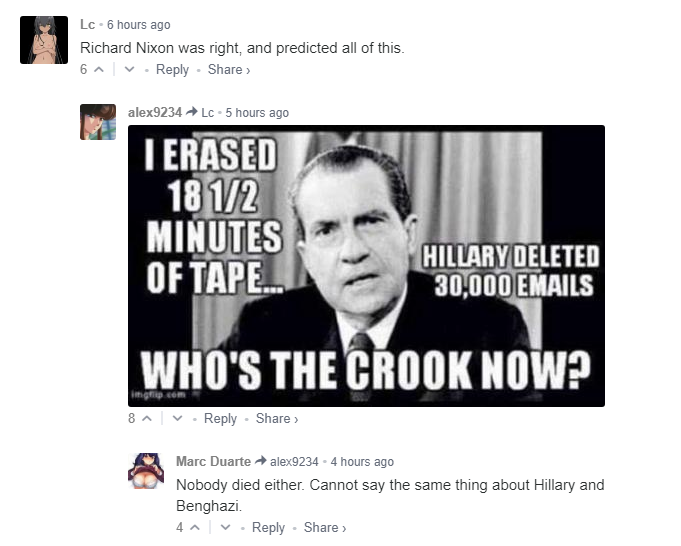The width and height of the screenshot is (681, 546).
Task: Reply to Lc's comment
Action: click(172, 69)
